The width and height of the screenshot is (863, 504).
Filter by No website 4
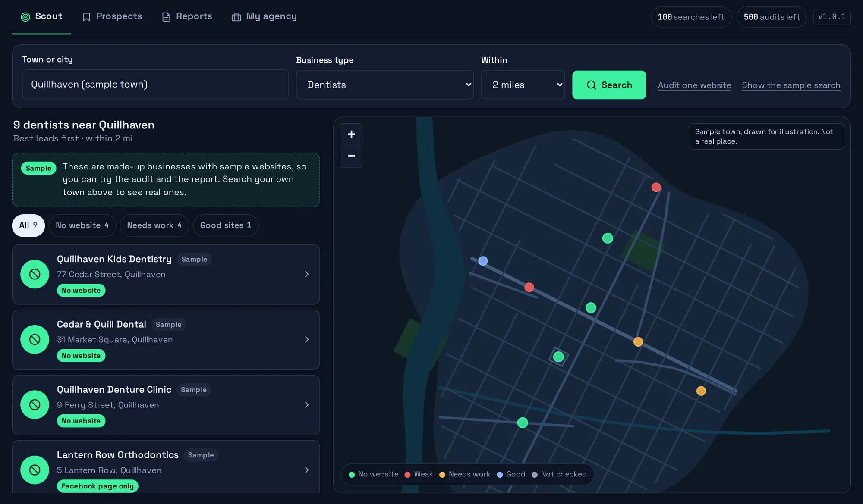(82, 225)
